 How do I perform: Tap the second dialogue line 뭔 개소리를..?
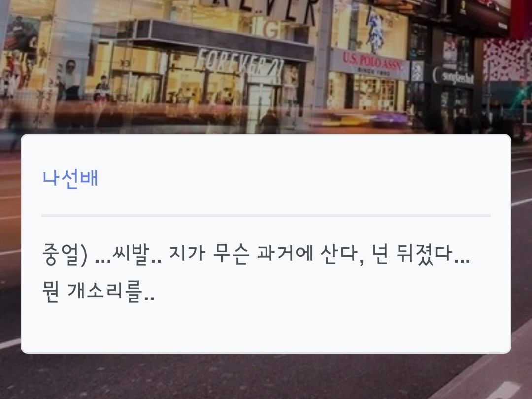coord(99,291)
